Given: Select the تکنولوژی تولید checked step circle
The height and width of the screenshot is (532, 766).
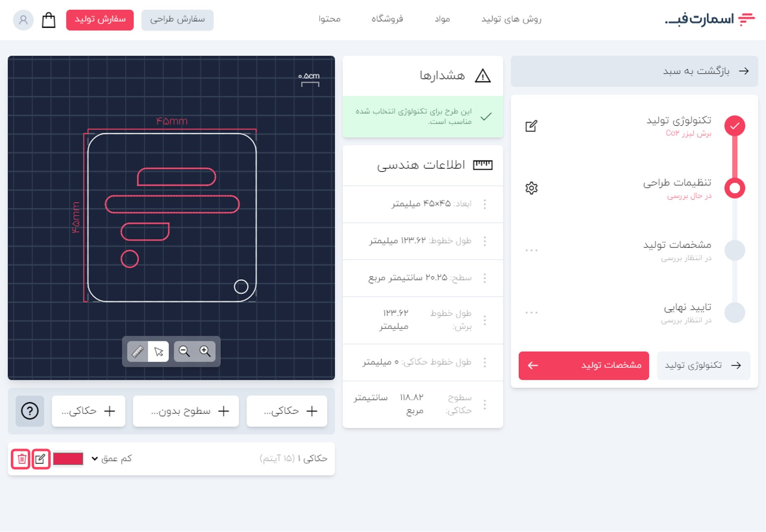Looking at the screenshot, I should click(x=734, y=126).
